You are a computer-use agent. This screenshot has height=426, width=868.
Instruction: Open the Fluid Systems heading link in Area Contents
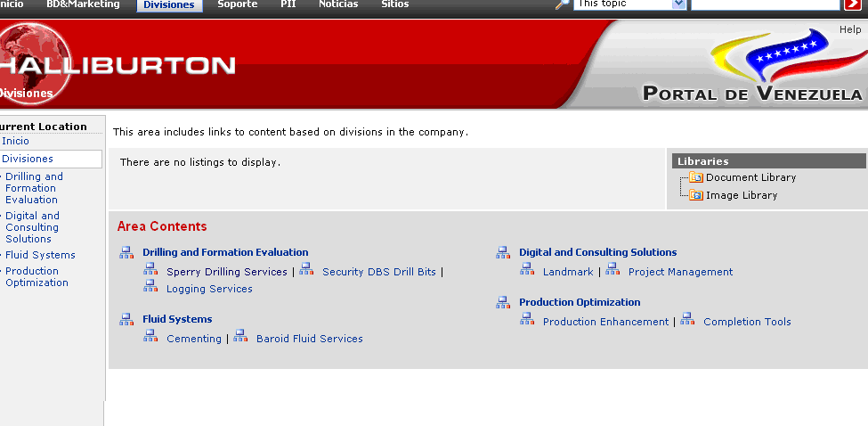coord(177,319)
